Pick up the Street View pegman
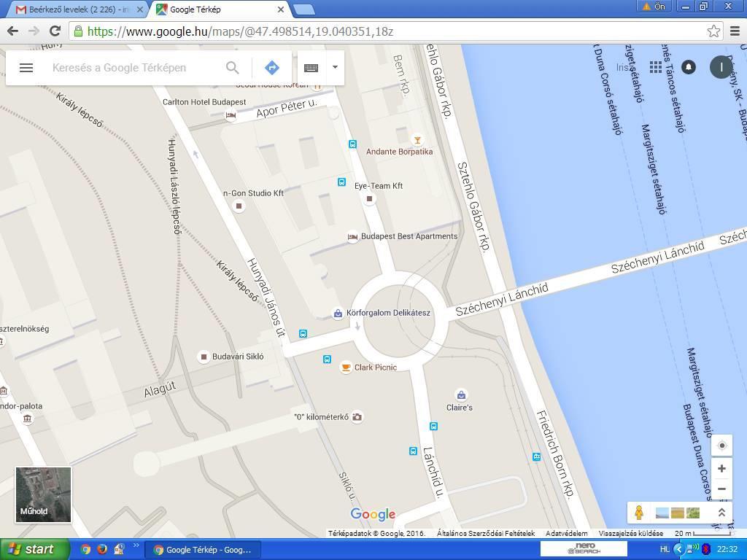The width and height of the screenshot is (747, 560). pyautogui.click(x=639, y=513)
